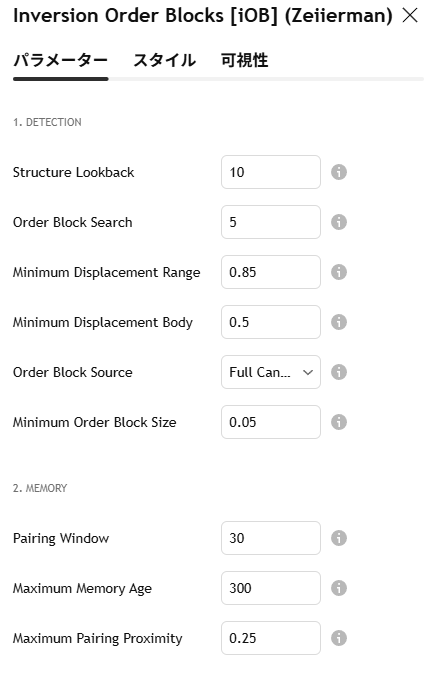Click the Pairing Window input box

click(271, 538)
